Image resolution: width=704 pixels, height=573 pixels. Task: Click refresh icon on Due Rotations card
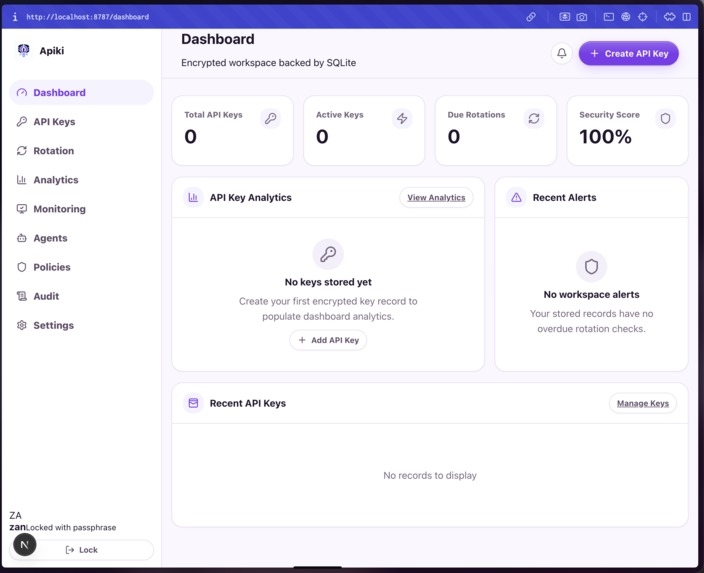pos(533,119)
